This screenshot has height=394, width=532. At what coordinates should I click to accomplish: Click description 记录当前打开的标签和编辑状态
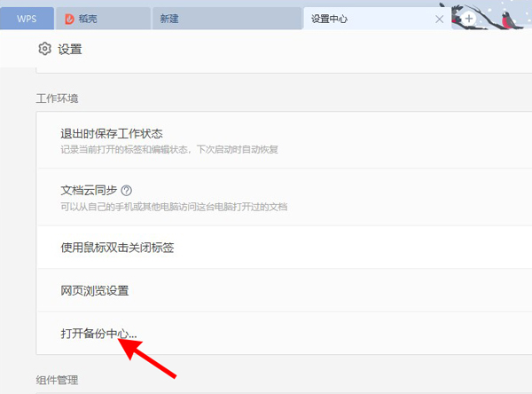169,149
